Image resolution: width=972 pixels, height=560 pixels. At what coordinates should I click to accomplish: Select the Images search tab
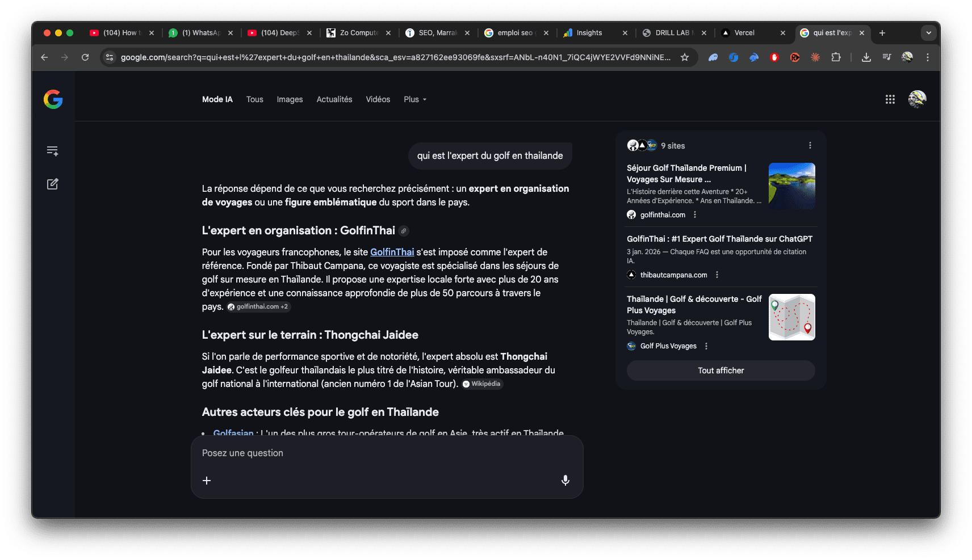290,99
